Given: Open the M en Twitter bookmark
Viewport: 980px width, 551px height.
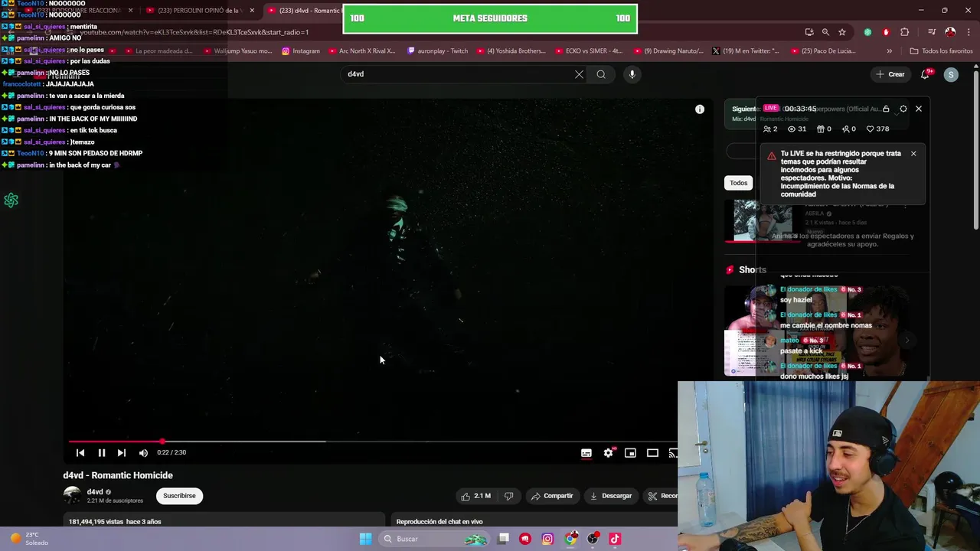Looking at the screenshot, I should (x=745, y=51).
